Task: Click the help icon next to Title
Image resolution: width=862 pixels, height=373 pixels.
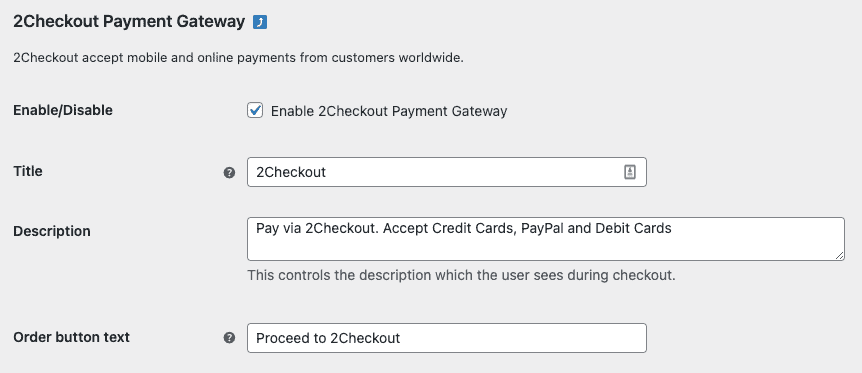Action: [229, 173]
